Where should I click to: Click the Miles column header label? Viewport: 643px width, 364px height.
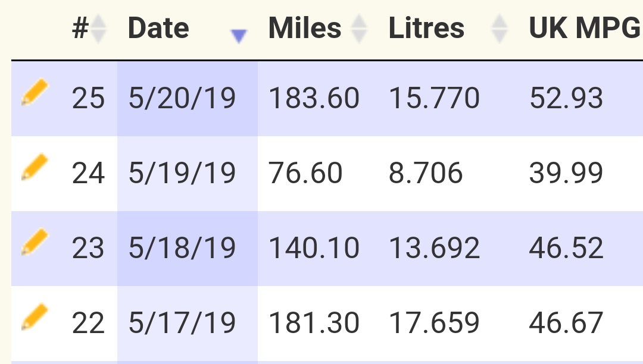[305, 29]
